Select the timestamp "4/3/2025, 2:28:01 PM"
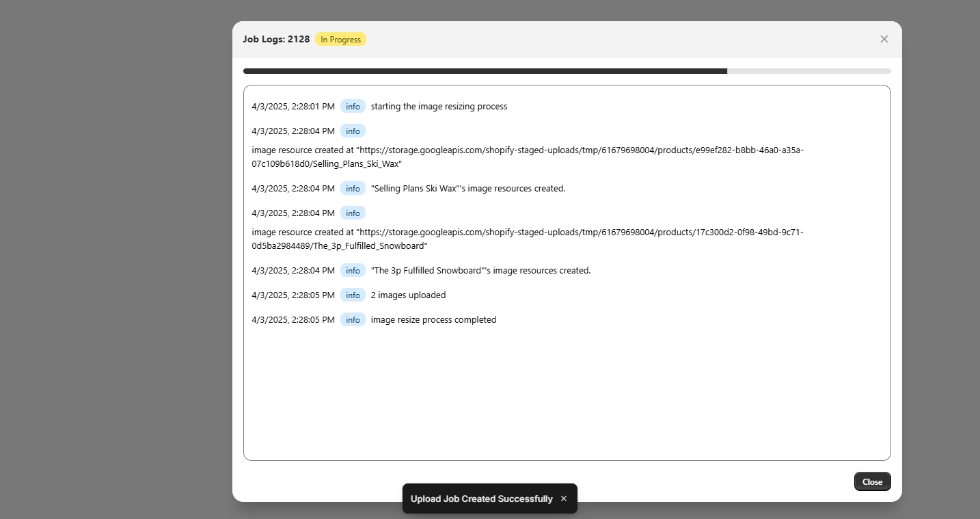This screenshot has width=980, height=519. click(x=292, y=106)
